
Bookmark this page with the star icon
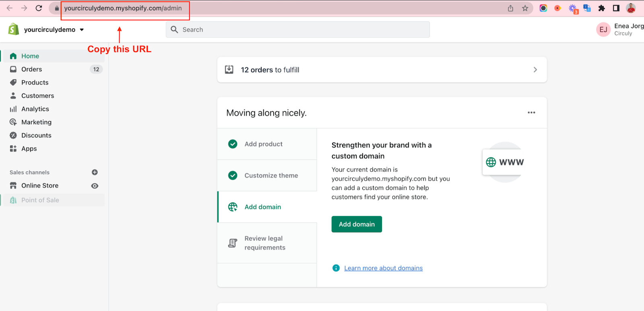pyautogui.click(x=525, y=8)
